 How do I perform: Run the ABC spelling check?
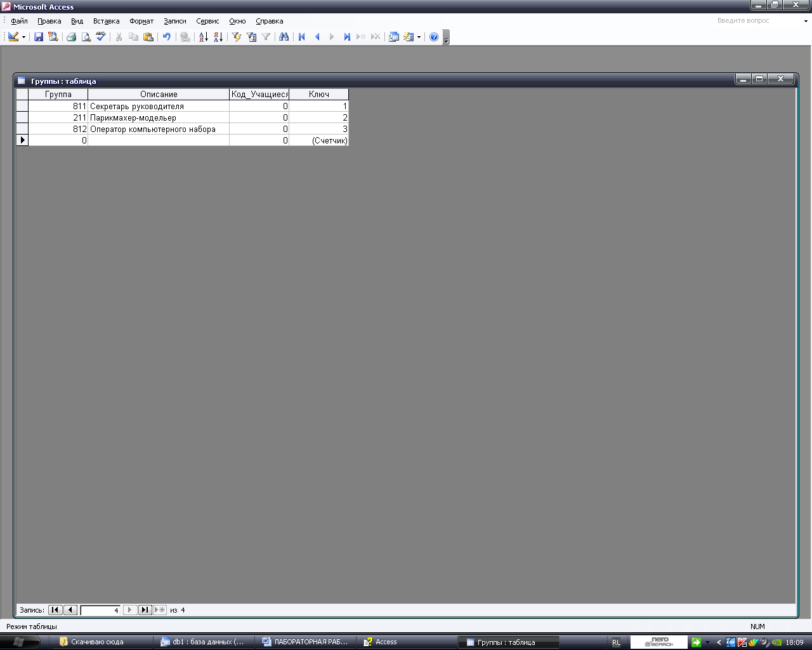click(x=100, y=37)
